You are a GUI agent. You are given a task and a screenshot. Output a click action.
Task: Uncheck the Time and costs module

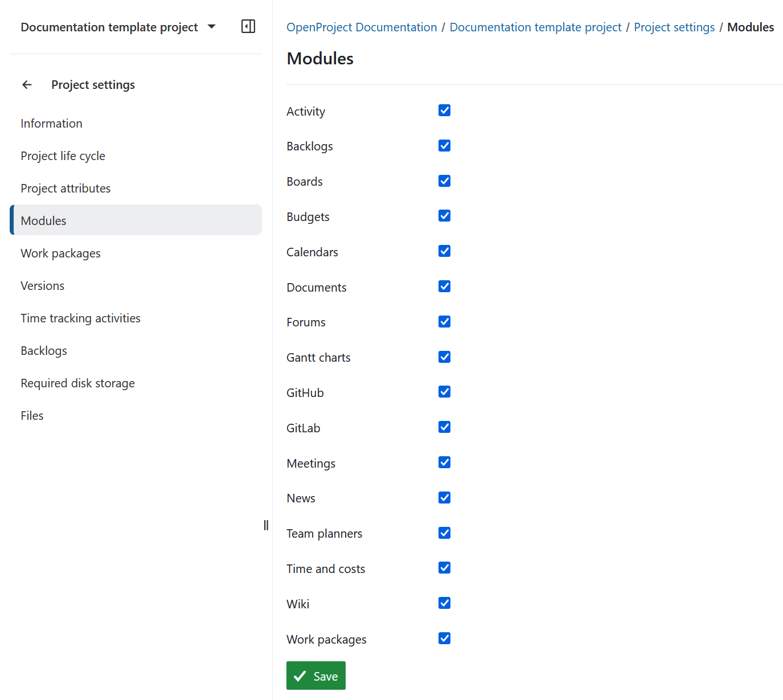click(444, 567)
